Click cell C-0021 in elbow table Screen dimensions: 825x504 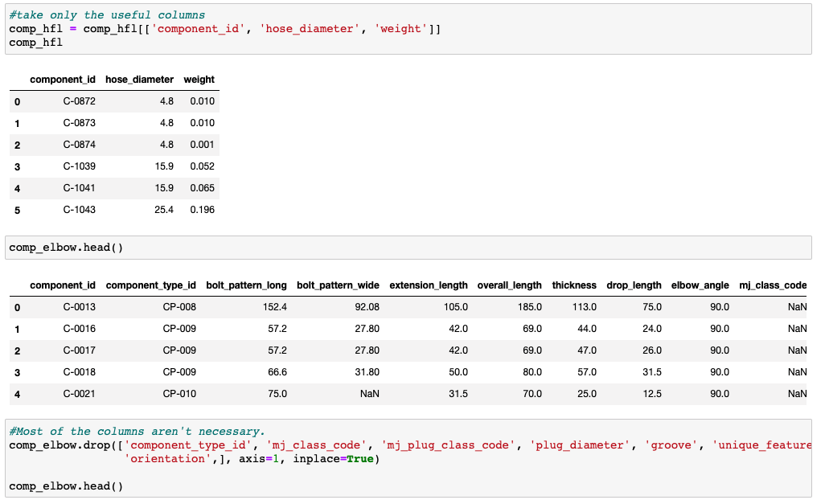[80, 394]
